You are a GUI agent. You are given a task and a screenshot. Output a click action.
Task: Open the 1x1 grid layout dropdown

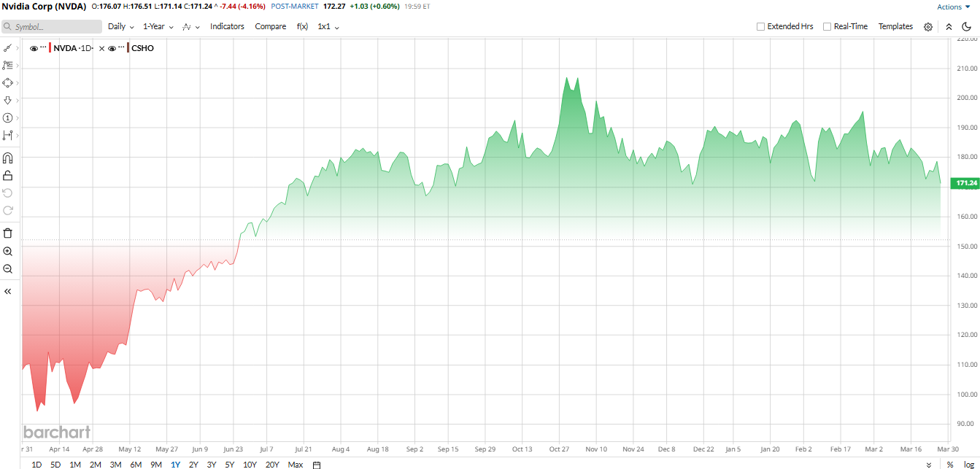[x=328, y=26]
